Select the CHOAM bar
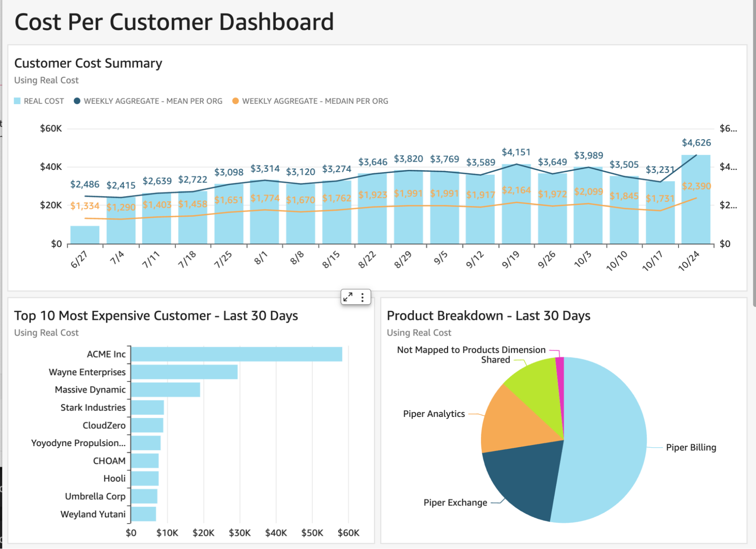Screen dimensions: 756x549 point(145,461)
